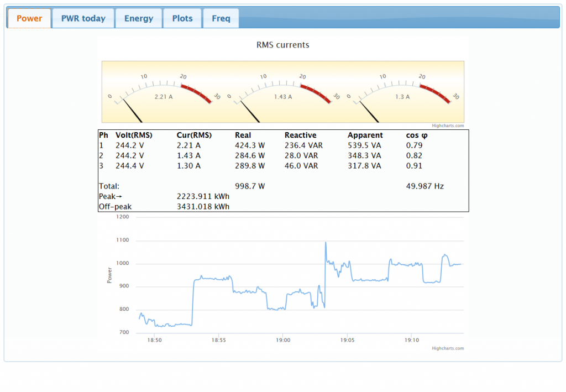Open the Freq tab
Screen dimensions: 566x392
(221, 18)
